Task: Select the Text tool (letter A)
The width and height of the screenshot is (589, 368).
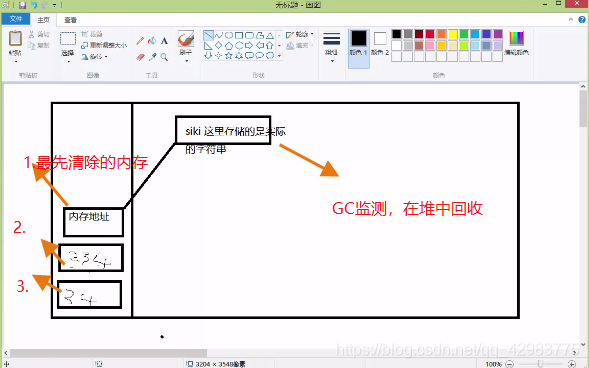Action: (x=164, y=41)
